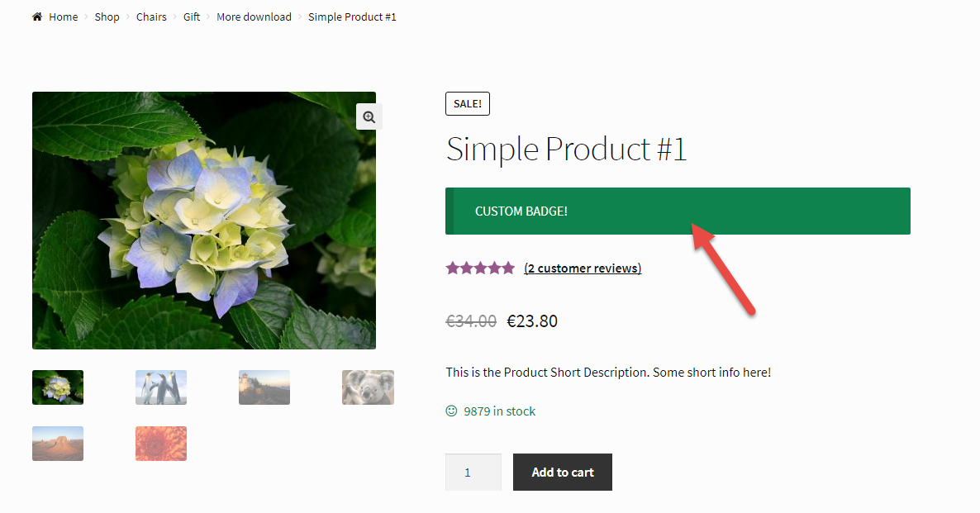Click the main hydrangea product image

pyautogui.click(x=203, y=221)
